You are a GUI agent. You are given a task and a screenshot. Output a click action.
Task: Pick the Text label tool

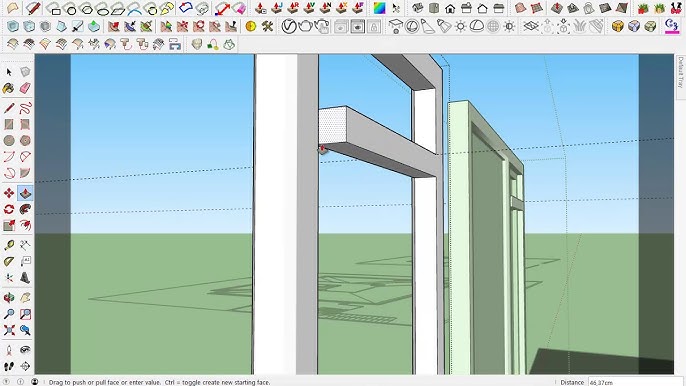(25, 262)
